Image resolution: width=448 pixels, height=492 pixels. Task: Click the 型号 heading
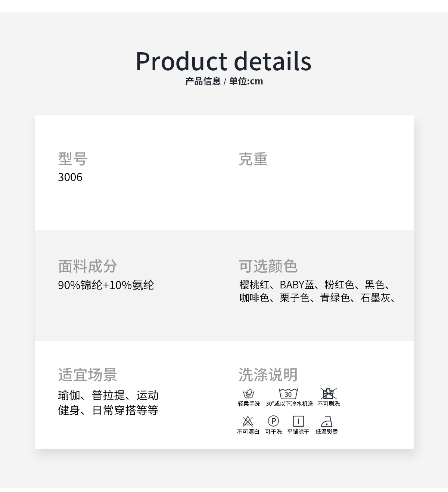point(73,159)
